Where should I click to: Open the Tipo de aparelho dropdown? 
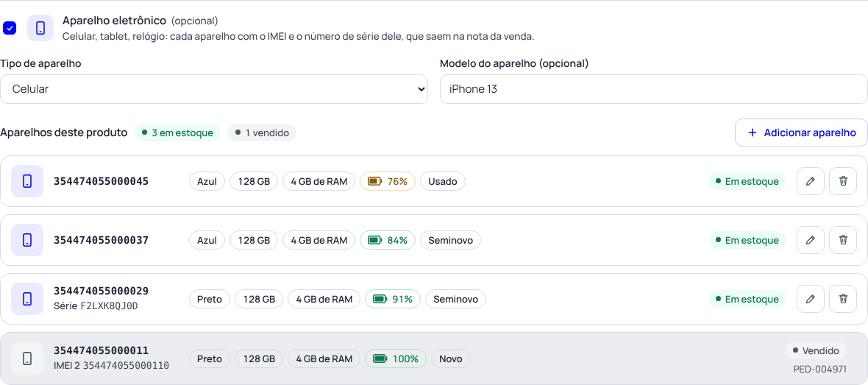213,88
